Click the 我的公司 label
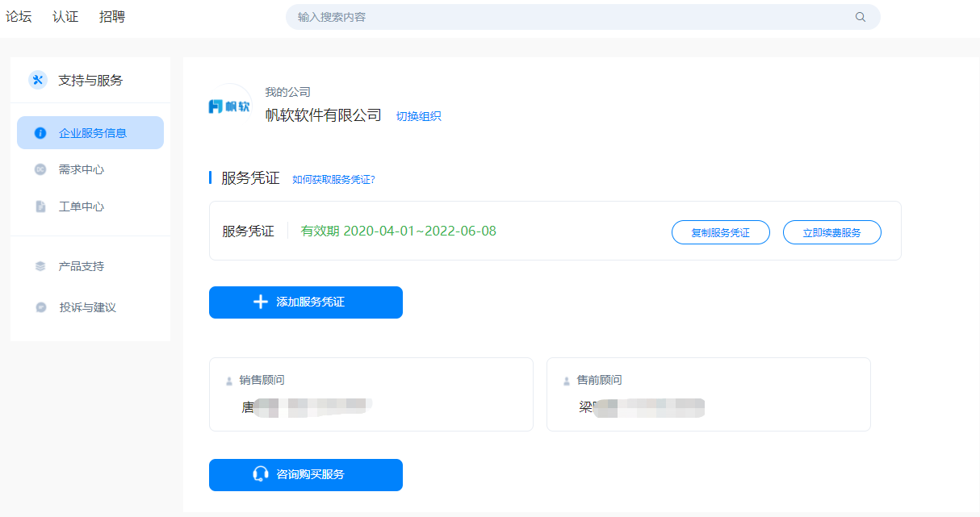Viewport: 980px width, 517px height. pyautogui.click(x=287, y=92)
